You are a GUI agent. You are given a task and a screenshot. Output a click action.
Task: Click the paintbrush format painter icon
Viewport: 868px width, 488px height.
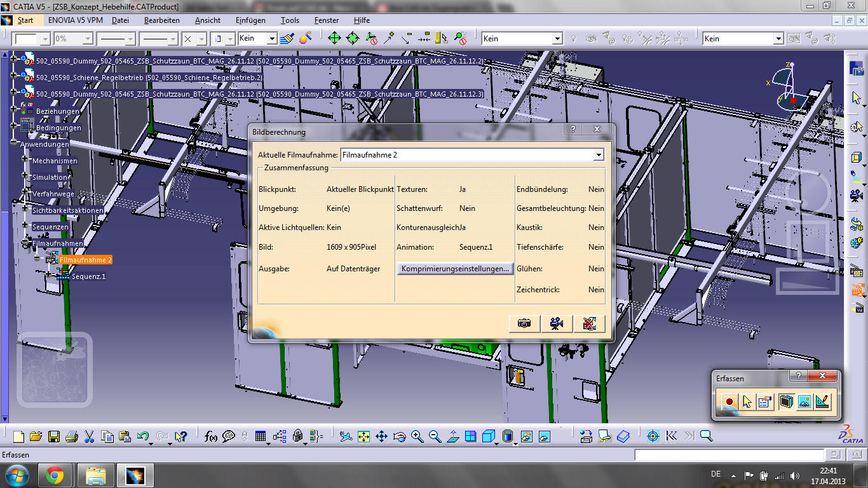[288, 39]
